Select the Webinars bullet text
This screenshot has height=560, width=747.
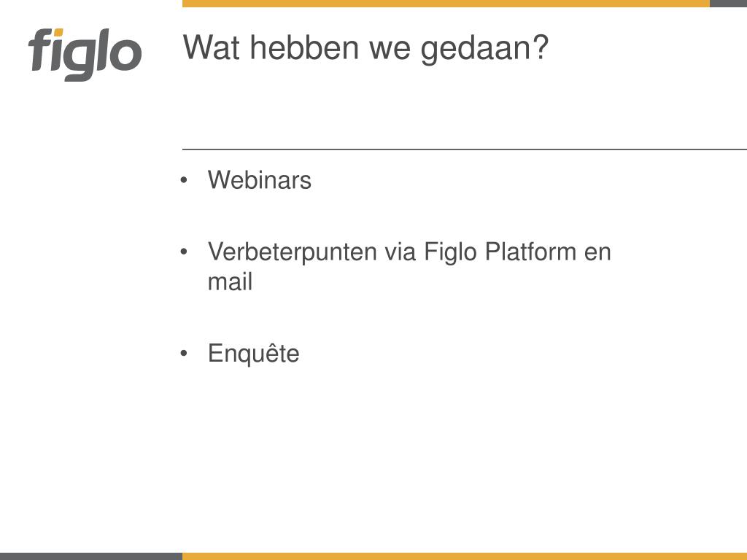[x=260, y=180]
